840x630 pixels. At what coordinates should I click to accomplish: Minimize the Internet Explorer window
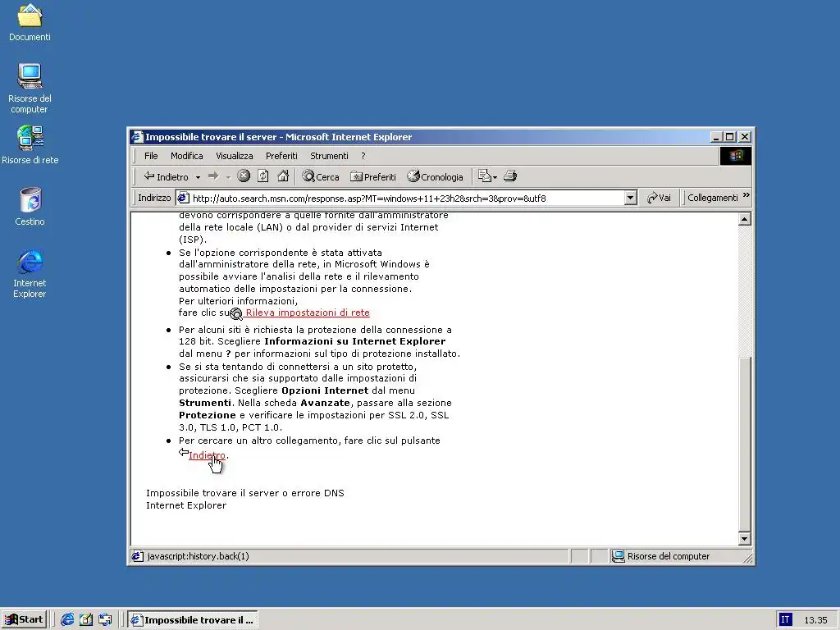[716, 137]
